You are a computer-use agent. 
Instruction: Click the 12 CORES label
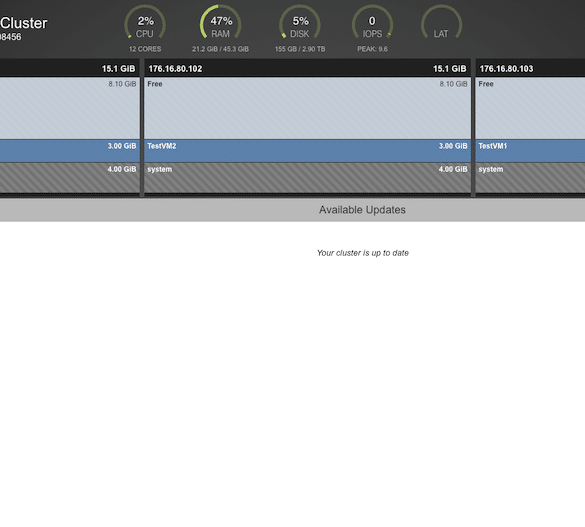point(145,49)
